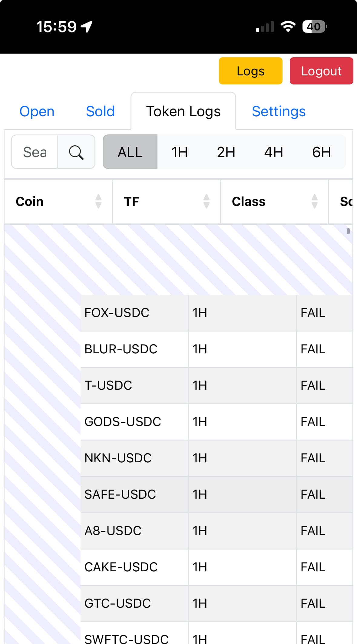This screenshot has width=357, height=644.
Task: Tap the battery indicator in status bar
Action: 314,27
